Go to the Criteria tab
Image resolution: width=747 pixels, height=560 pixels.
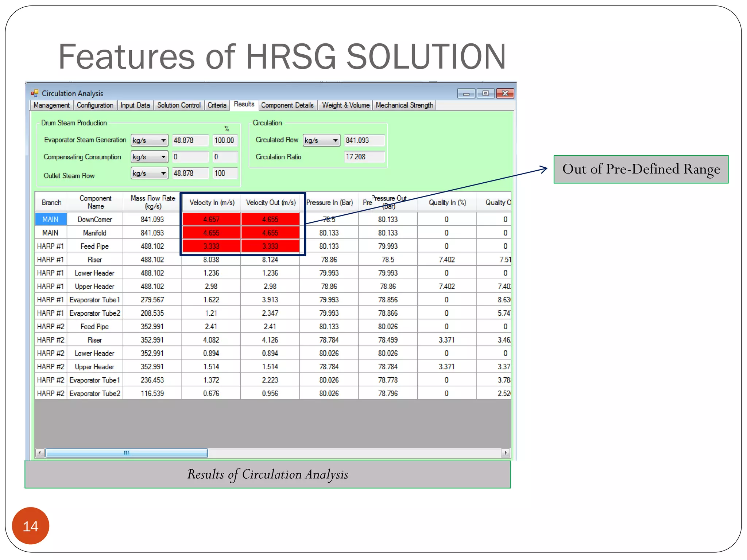pyautogui.click(x=217, y=105)
